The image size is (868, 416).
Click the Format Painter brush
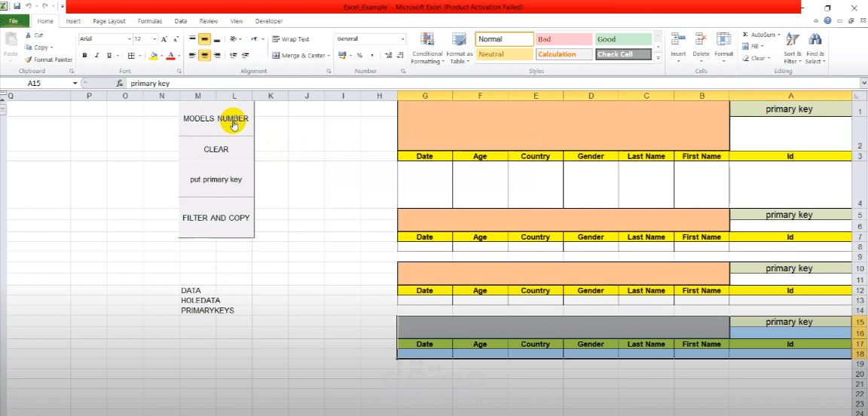point(28,60)
